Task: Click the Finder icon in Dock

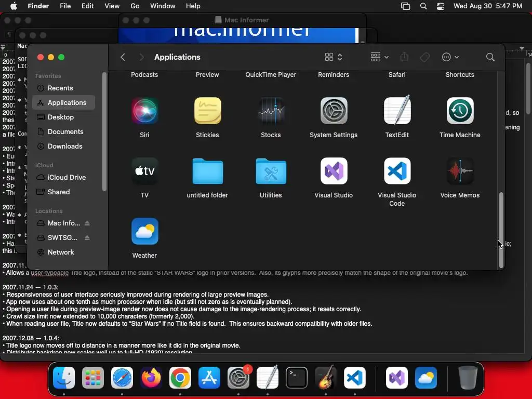Action: coord(64,378)
